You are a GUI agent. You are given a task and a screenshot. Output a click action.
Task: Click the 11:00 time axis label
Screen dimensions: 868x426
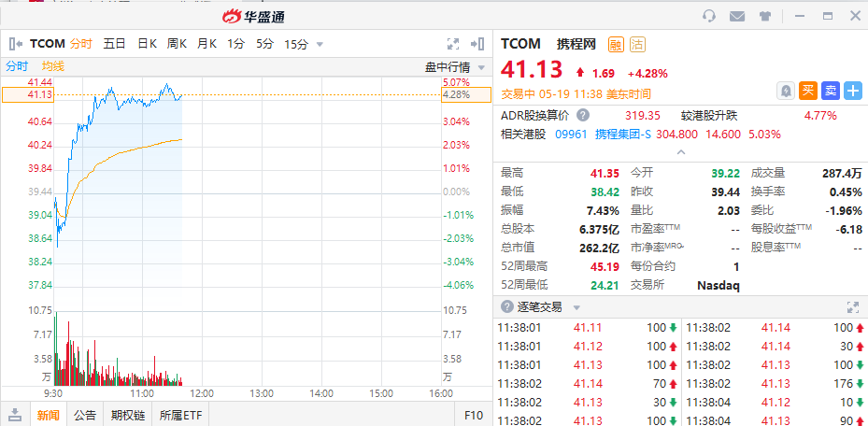(x=142, y=394)
